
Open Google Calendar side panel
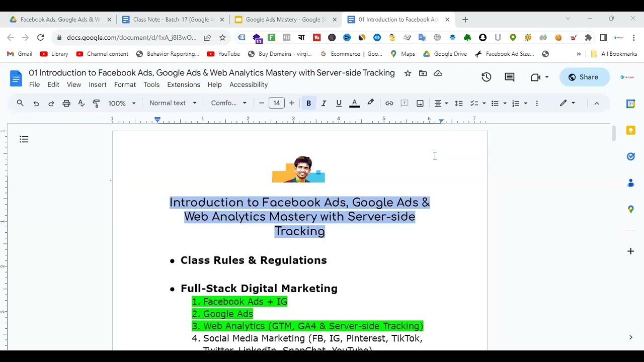pos(630,104)
